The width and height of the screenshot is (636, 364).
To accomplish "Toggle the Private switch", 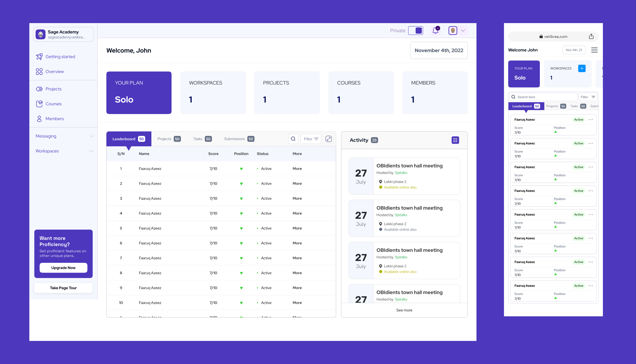I will click(x=415, y=30).
